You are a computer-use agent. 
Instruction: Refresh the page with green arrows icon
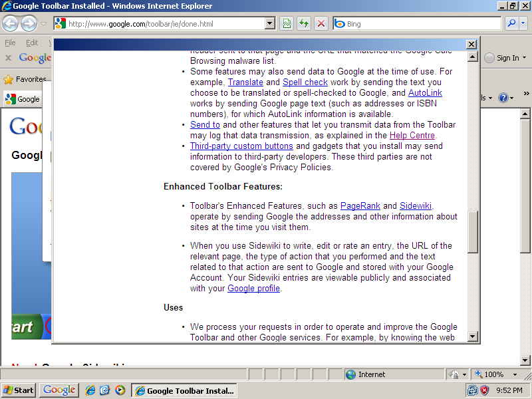pyautogui.click(x=304, y=24)
